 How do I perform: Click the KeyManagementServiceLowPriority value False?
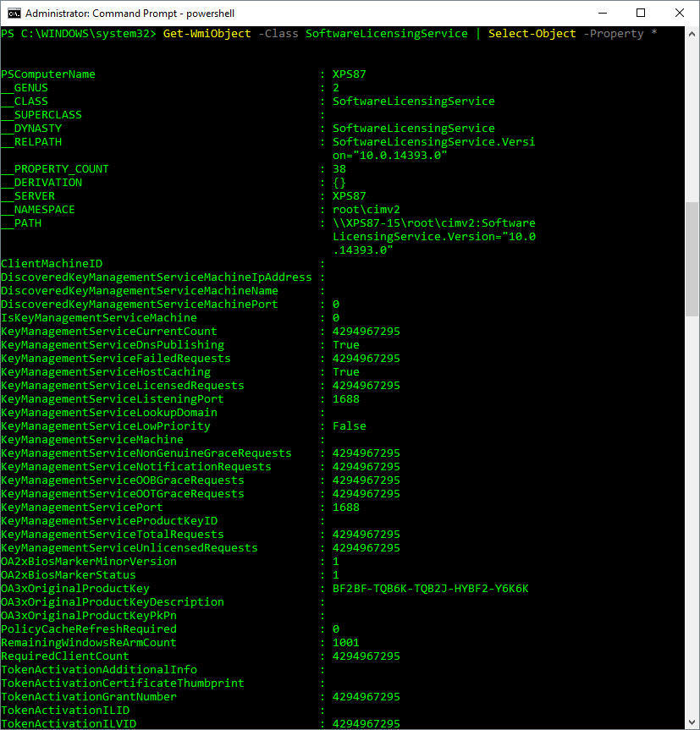(x=350, y=425)
